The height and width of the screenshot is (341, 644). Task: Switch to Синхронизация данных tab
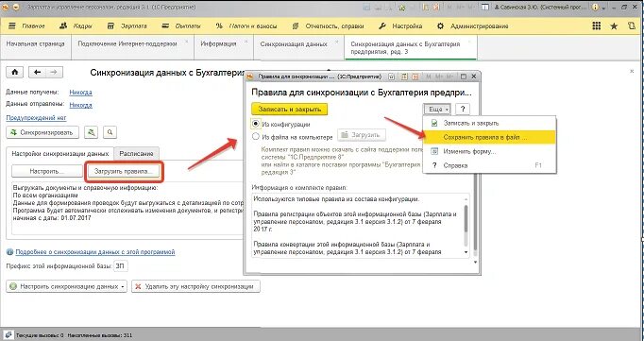pyautogui.click(x=294, y=43)
